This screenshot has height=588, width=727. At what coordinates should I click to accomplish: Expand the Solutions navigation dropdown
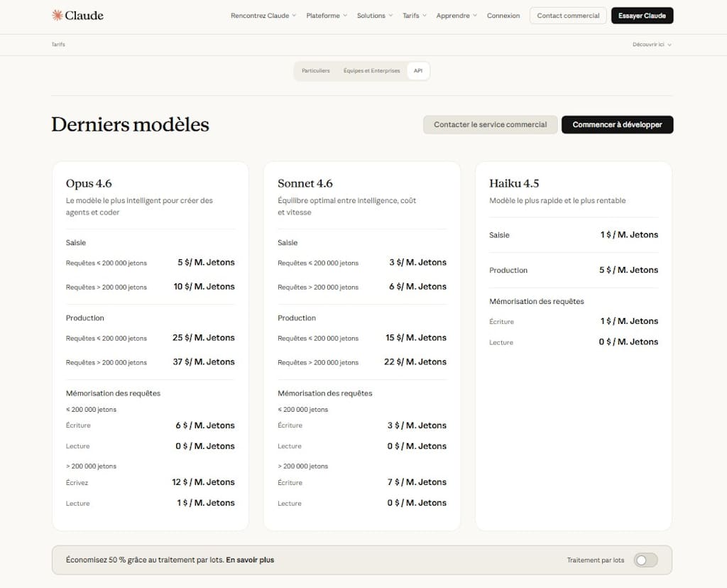tap(374, 16)
